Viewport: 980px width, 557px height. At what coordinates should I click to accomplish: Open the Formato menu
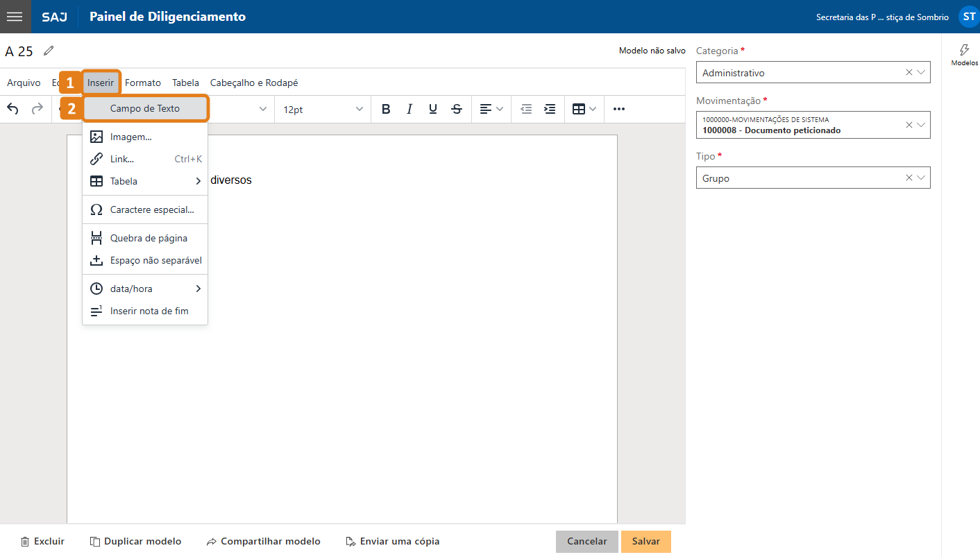point(143,82)
